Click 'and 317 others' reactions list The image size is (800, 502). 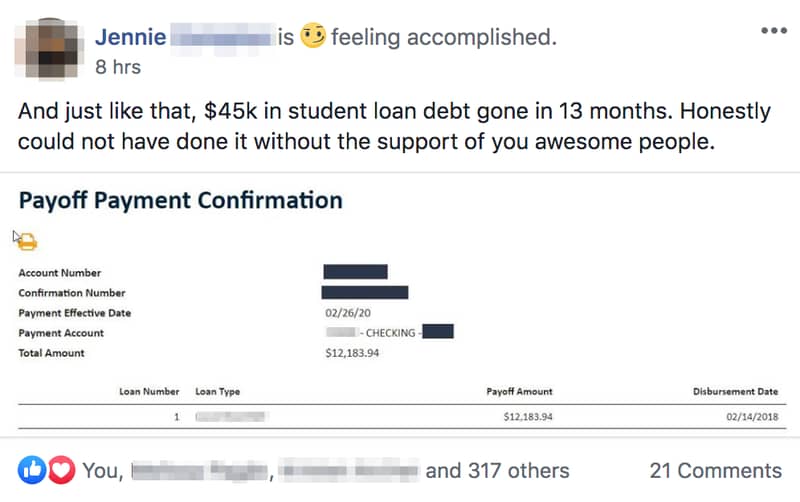497,470
